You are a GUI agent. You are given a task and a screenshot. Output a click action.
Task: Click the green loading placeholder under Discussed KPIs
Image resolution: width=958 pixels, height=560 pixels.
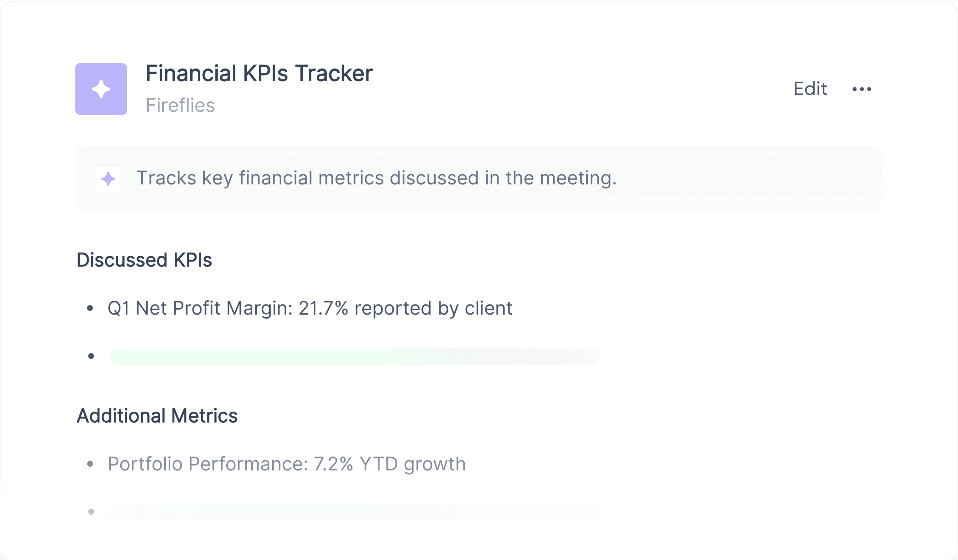354,357
